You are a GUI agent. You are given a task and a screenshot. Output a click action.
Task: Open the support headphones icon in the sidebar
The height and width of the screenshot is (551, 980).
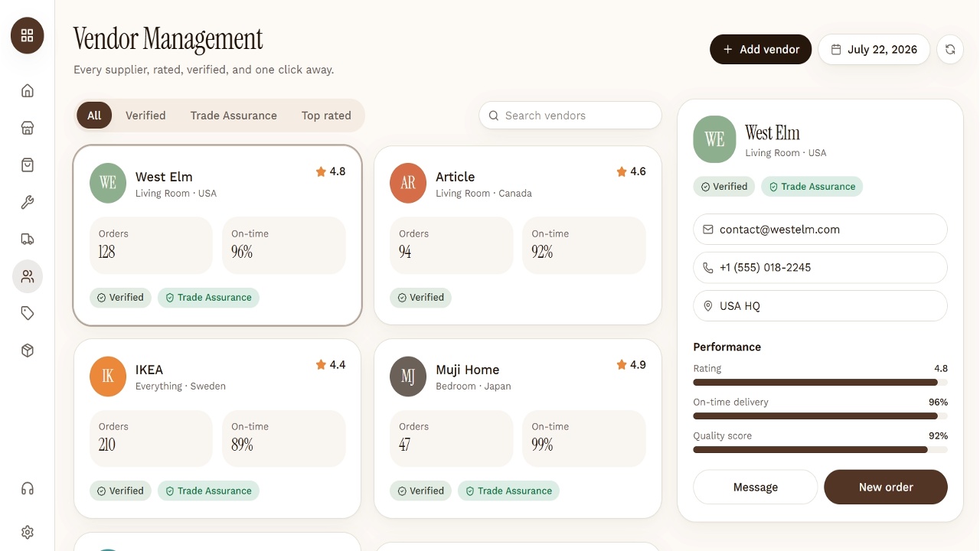[x=28, y=488]
